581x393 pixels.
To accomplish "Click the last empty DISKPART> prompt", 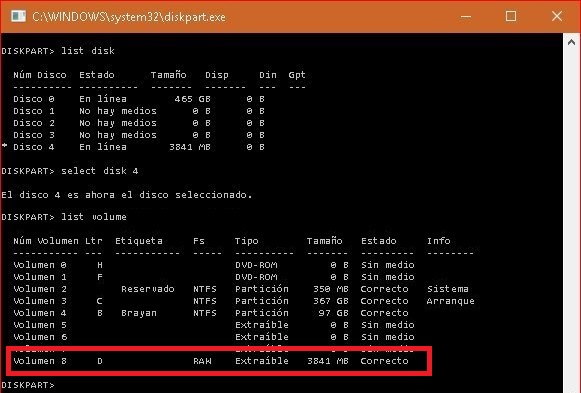I will [x=28, y=385].
